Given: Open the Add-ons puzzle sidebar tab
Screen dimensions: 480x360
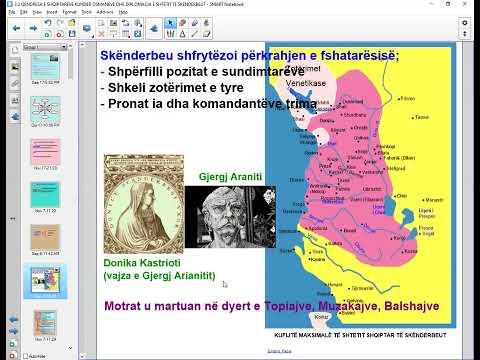Looking at the screenshot, I should (14, 117).
